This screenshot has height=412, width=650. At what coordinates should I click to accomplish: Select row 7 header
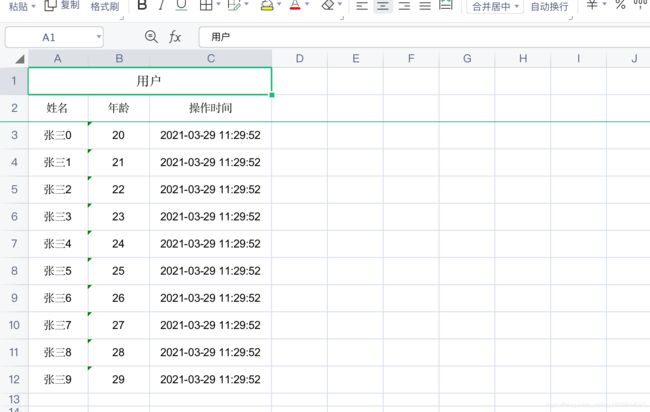(14, 243)
